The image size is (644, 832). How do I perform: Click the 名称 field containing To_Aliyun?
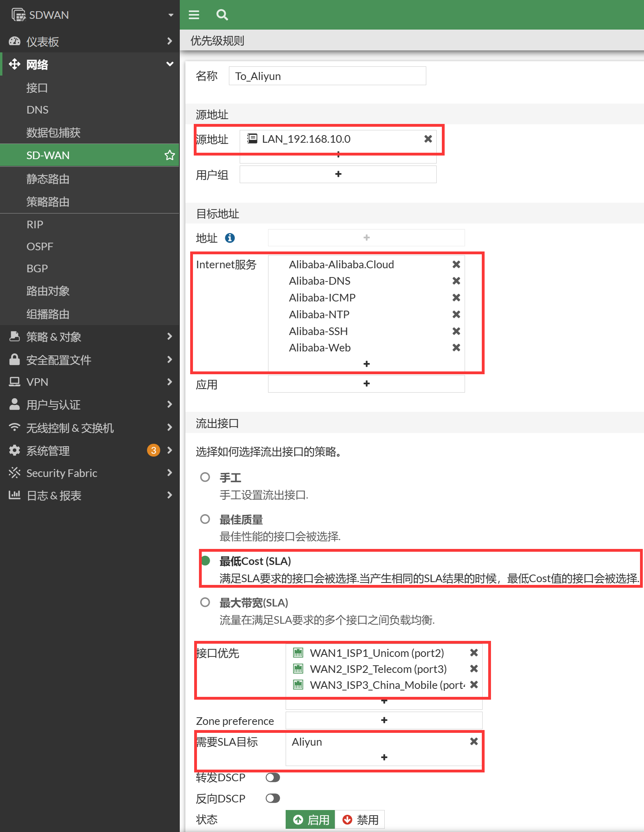[x=327, y=76]
